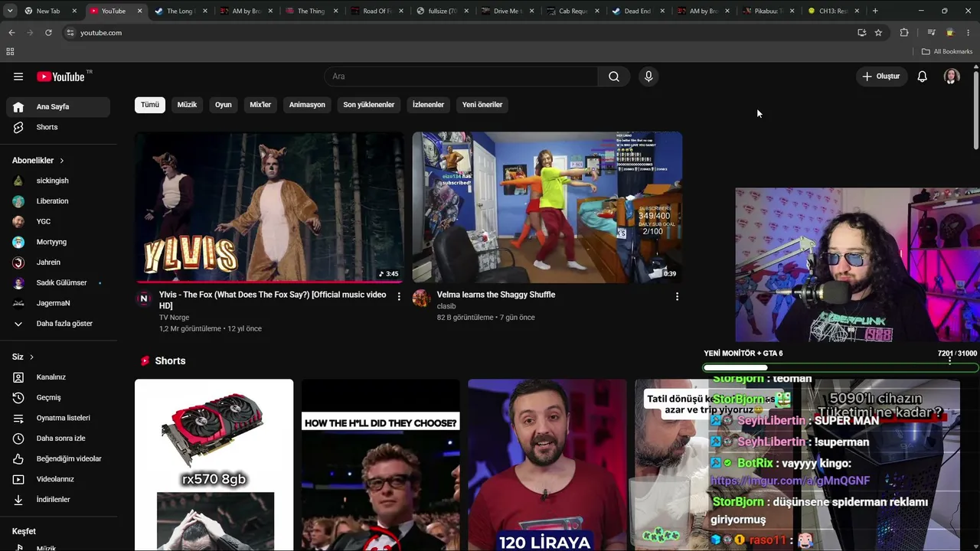Select the Animasyon filter chip
Image resolution: width=980 pixels, height=551 pixels.
click(x=307, y=105)
